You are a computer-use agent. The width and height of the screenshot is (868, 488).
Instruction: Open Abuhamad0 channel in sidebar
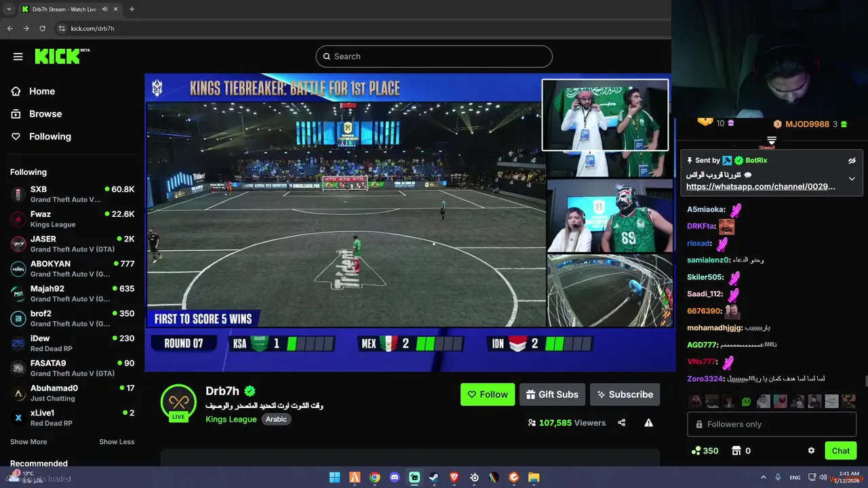pyautogui.click(x=73, y=393)
